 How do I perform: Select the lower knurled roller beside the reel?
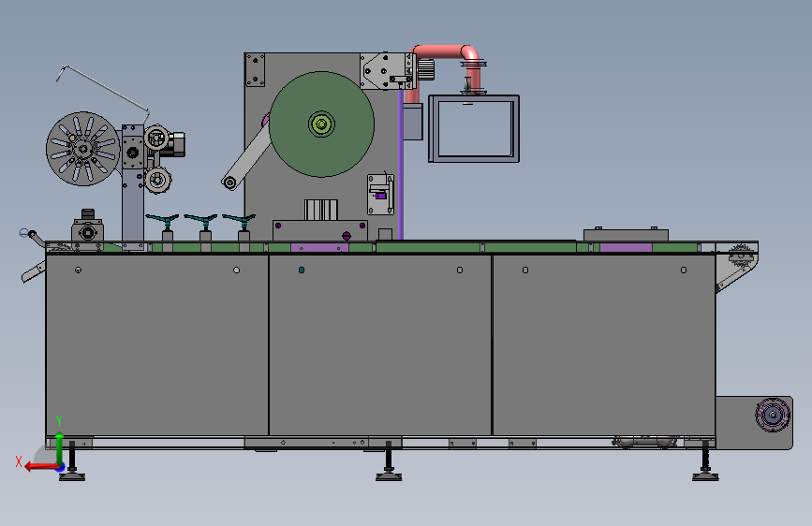(157, 180)
